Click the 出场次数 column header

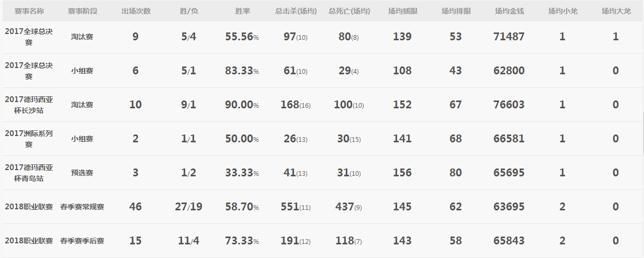pos(136,11)
